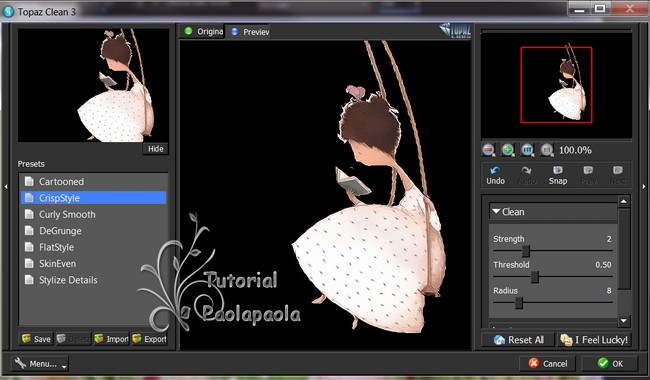Image resolution: width=650 pixels, height=380 pixels.
Task: Select the DeGrunge preset
Action: (x=93, y=231)
